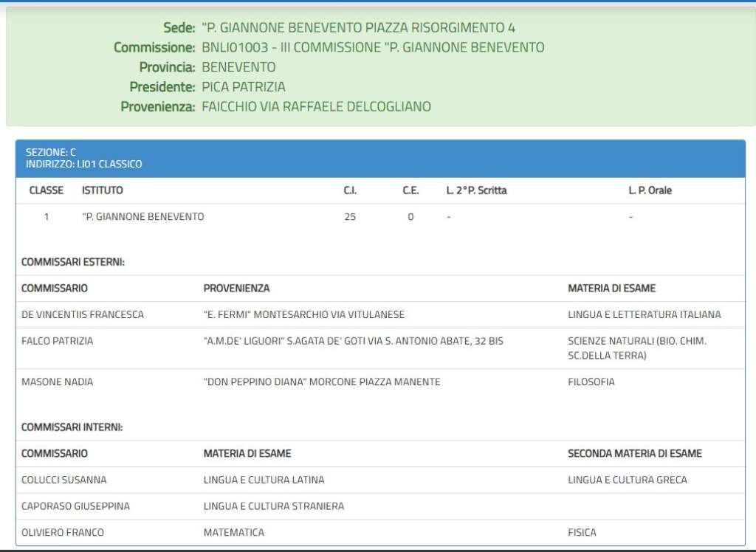Select commissario DE VINCENTIIS FRANCESCA
Viewport: 756px width, 552px height.
pos(83,315)
